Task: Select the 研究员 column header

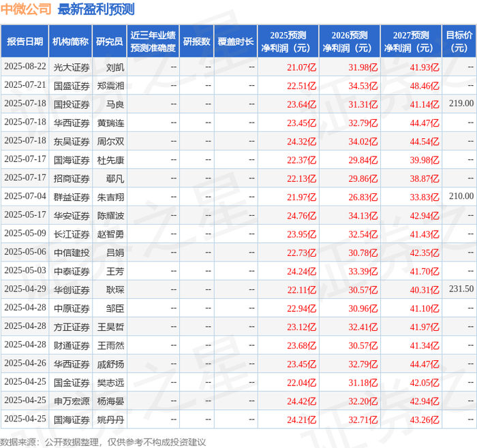Action: (x=110, y=42)
